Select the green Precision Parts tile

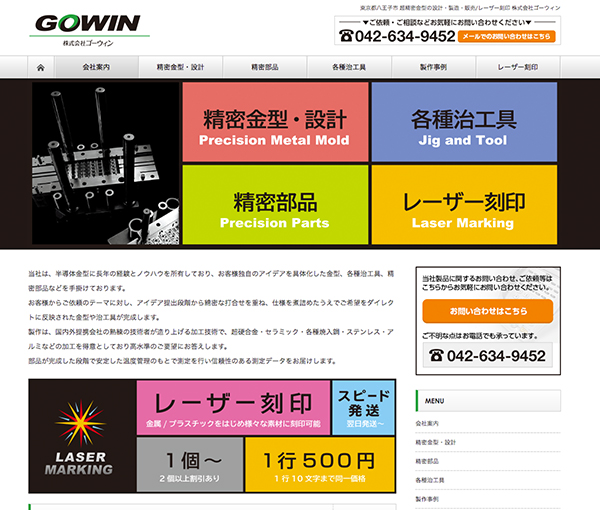click(x=276, y=205)
